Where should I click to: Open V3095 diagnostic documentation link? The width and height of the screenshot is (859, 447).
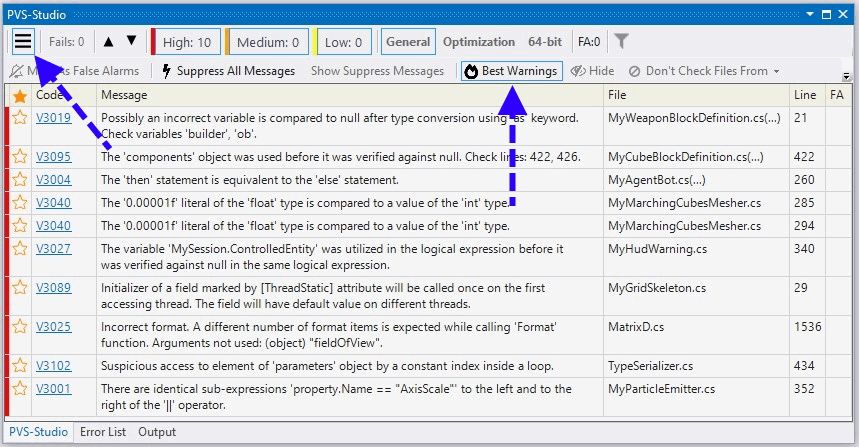coord(53,157)
